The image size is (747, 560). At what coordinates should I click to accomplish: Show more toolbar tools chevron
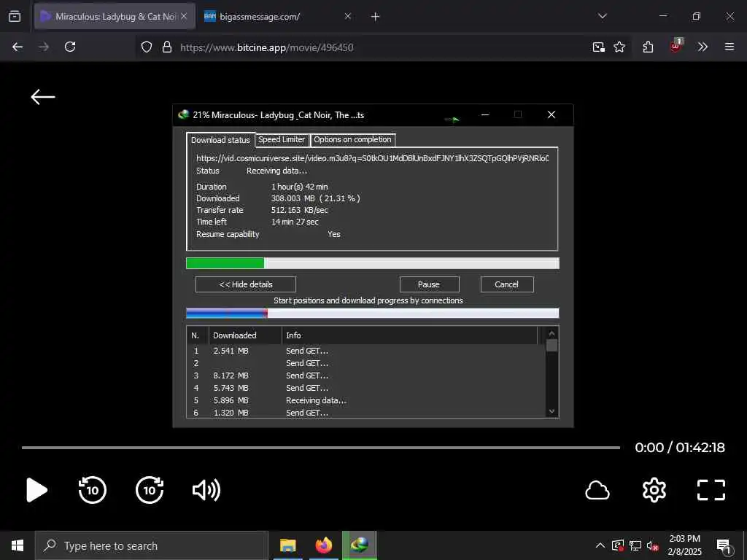tap(703, 47)
